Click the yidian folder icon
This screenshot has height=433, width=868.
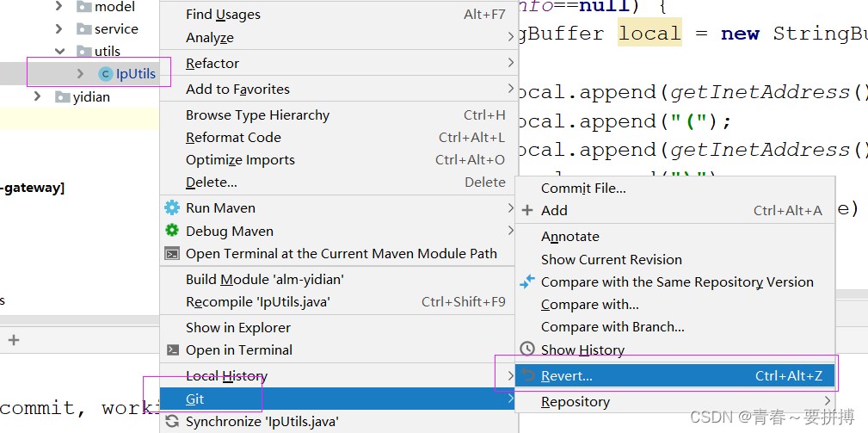click(x=62, y=97)
